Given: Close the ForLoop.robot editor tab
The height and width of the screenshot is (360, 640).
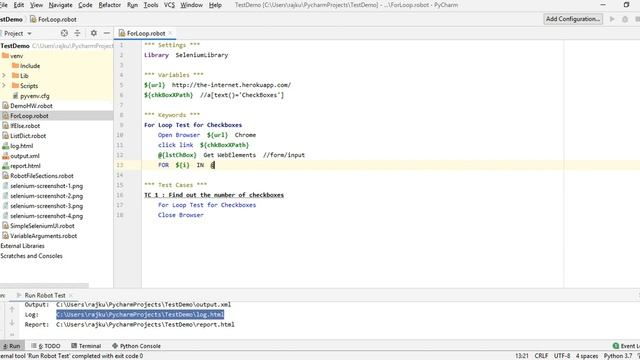Looking at the screenshot, I should click(x=171, y=33).
